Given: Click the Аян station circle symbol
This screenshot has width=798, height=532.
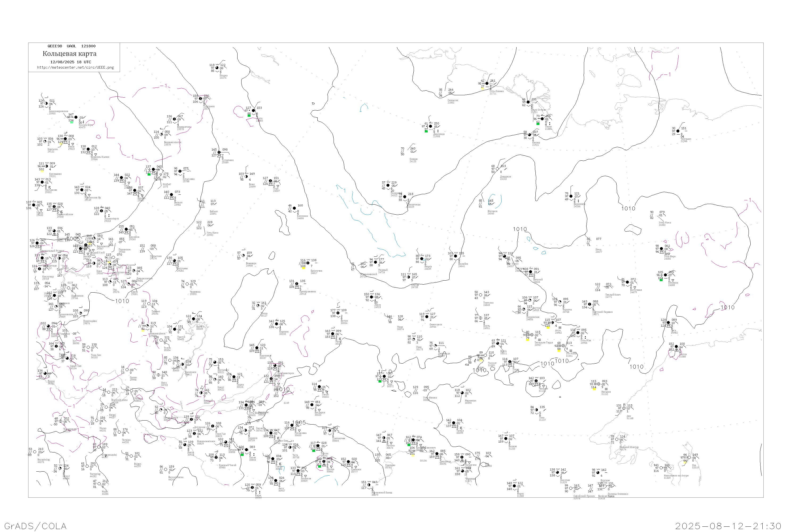Looking at the screenshot, I should (x=624, y=409).
